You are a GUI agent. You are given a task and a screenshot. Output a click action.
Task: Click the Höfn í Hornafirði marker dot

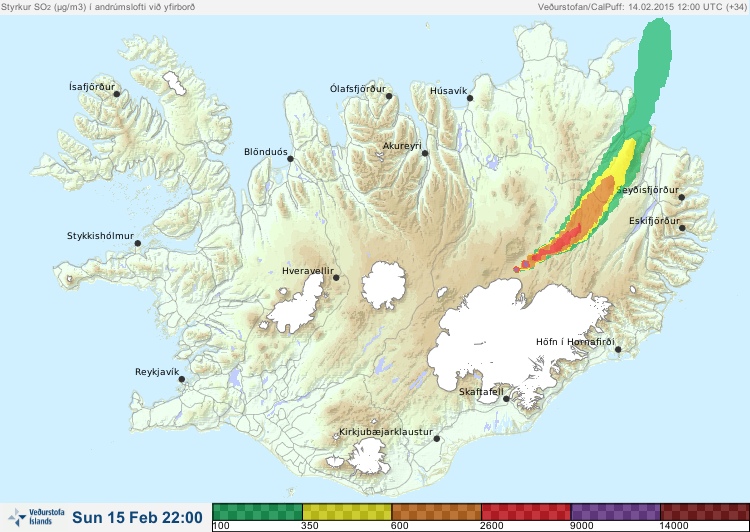click(x=618, y=350)
